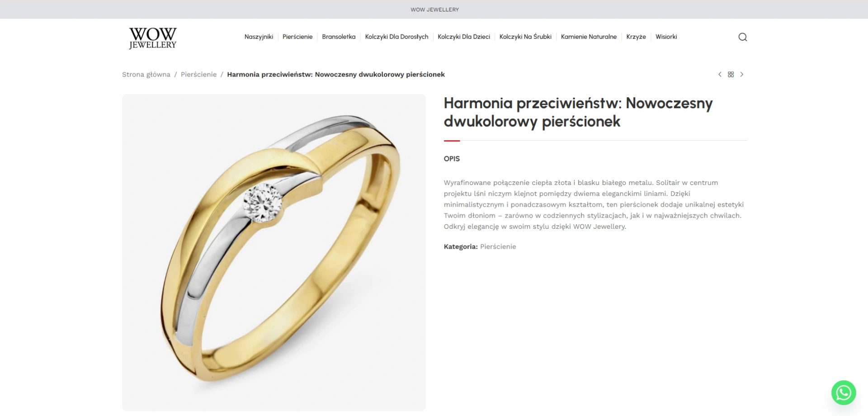The height and width of the screenshot is (416, 868).
Task: Open WhatsApp chat bubble
Action: click(x=844, y=392)
